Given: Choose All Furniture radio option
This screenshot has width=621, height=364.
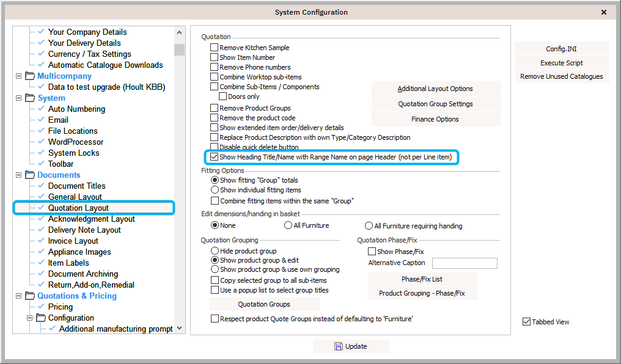Looking at the screenshot, I should pos(288,225).
